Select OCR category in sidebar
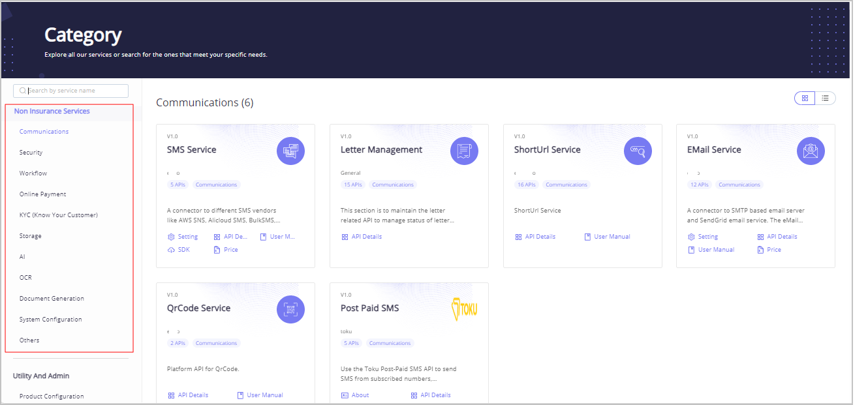 click(25, 278)
